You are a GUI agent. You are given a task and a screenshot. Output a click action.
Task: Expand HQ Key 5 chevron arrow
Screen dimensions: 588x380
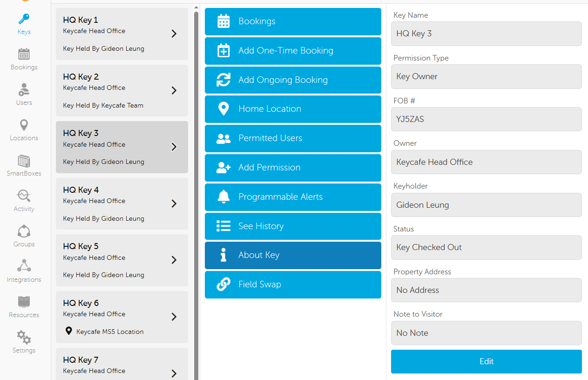click(174, 260)
